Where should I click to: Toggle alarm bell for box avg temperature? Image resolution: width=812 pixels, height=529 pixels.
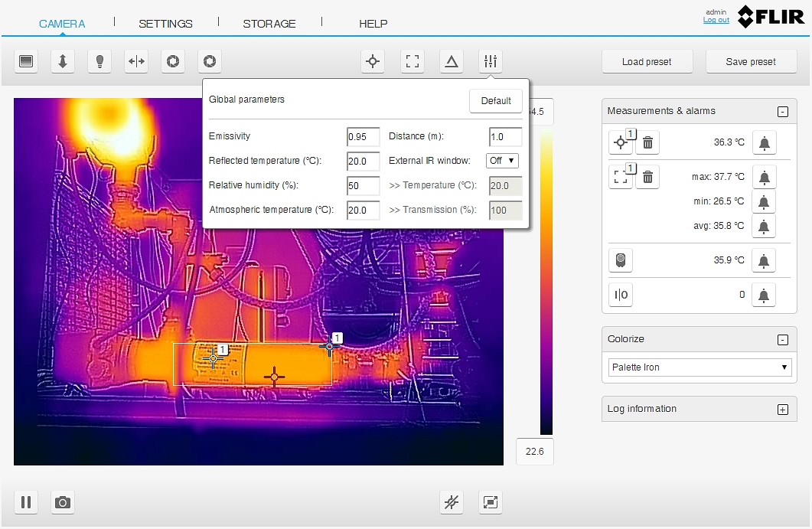(763, 227)
